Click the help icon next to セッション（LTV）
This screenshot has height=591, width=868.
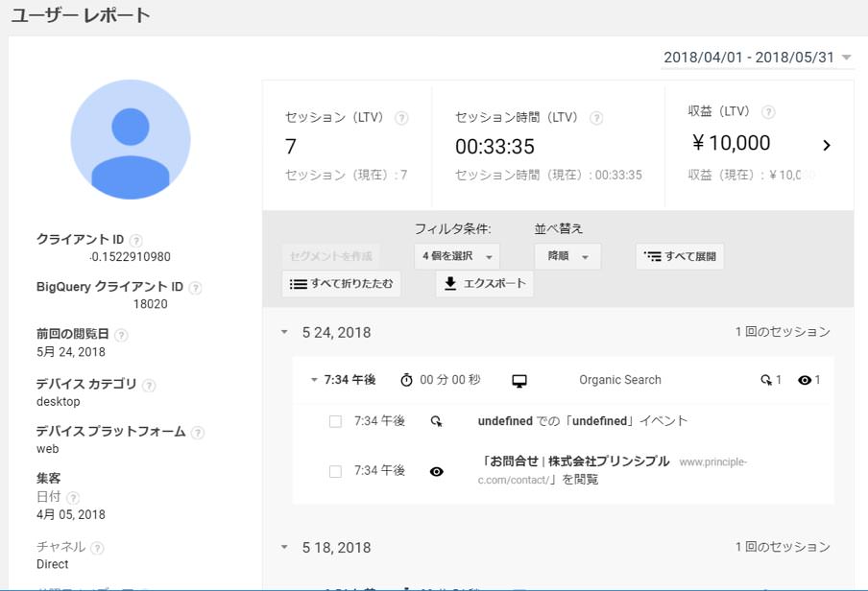(x=401, y=118)
